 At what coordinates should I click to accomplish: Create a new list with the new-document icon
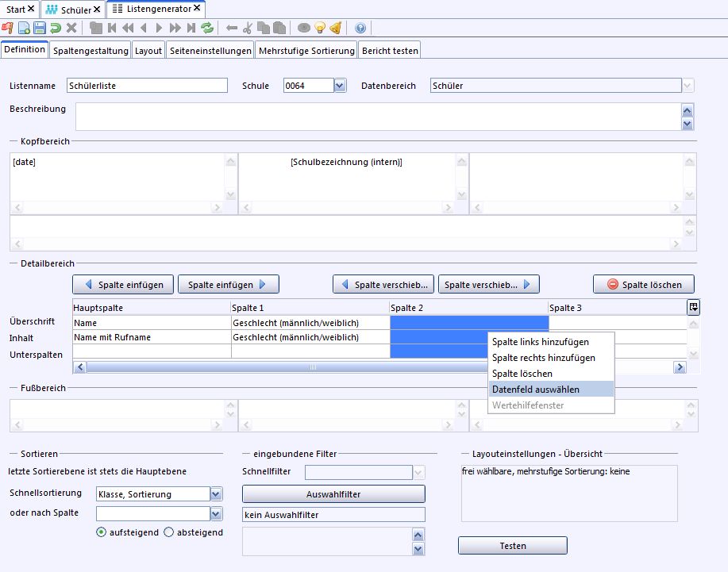tap(24, 29)
